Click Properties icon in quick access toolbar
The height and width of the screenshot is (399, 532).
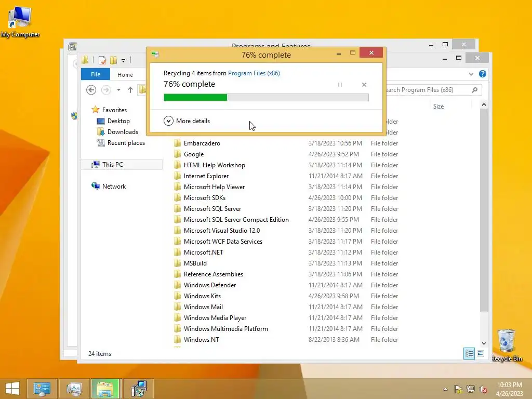(102, 60)
